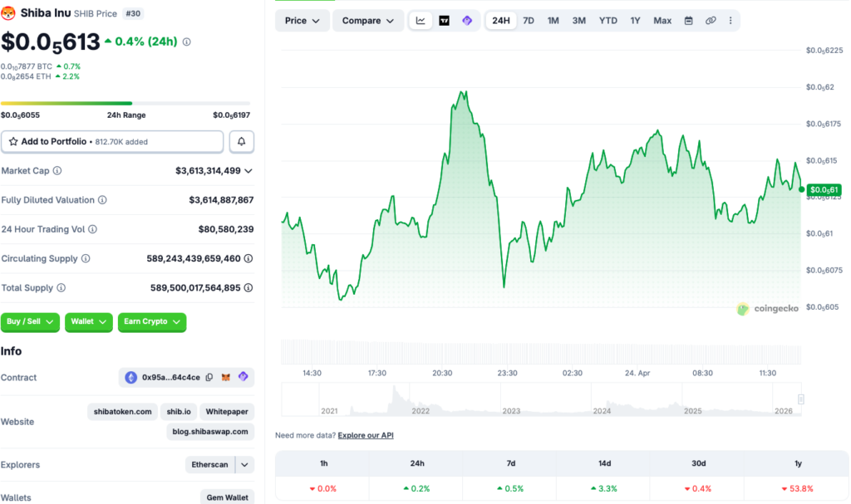Add Shiba Inu to Portfolio
The width and height of the screenshot is (851, 504).
point(112,142)
